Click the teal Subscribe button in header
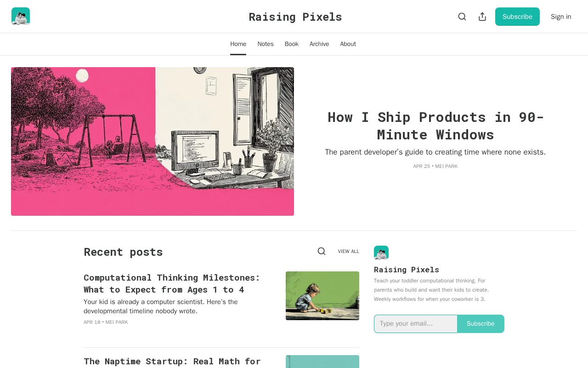588x368 pixels. (x=517, y=17)
